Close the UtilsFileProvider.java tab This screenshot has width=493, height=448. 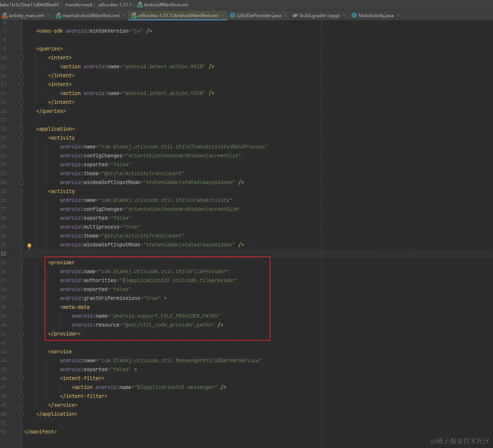click(x=285, y=15)
